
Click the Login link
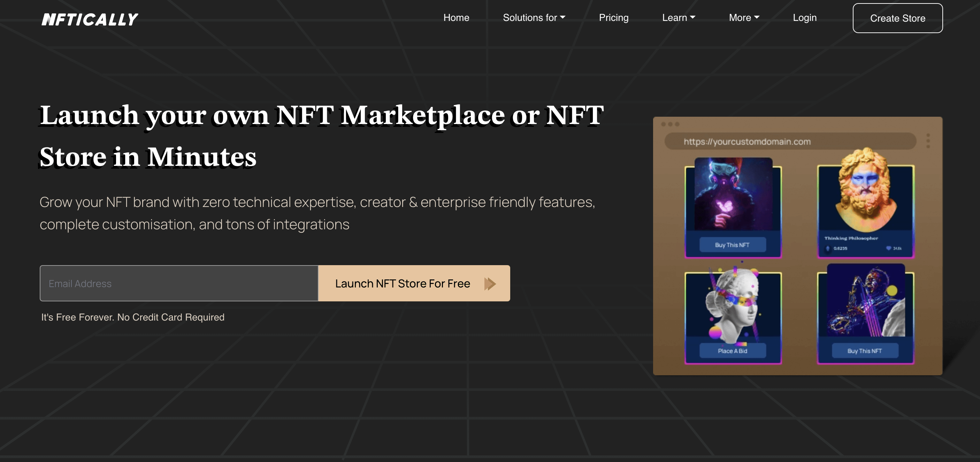(x=804, y=17)
